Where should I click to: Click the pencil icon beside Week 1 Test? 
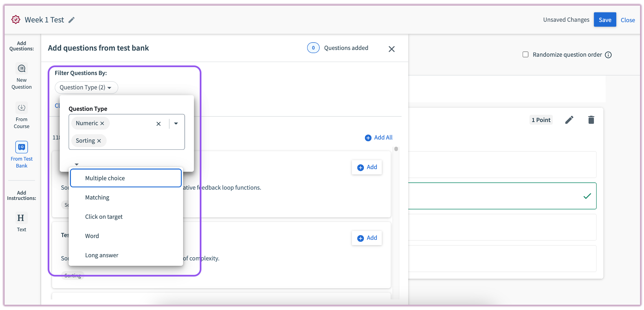point(72,20)
